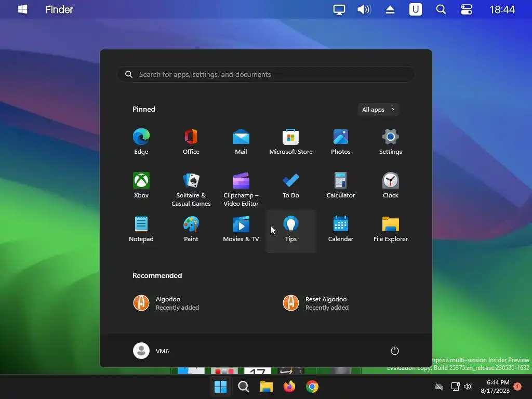532x399 pixels.
Task: Launch the Calculator app
Action: 341,185
